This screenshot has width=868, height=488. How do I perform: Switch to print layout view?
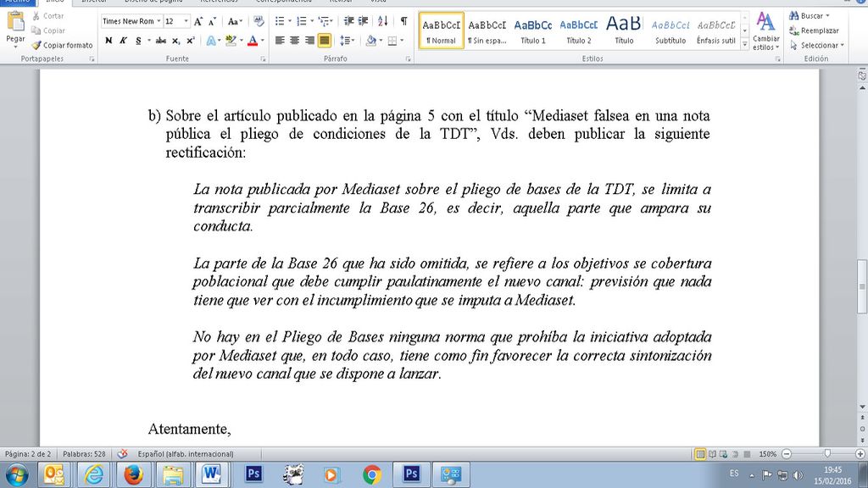700,454
